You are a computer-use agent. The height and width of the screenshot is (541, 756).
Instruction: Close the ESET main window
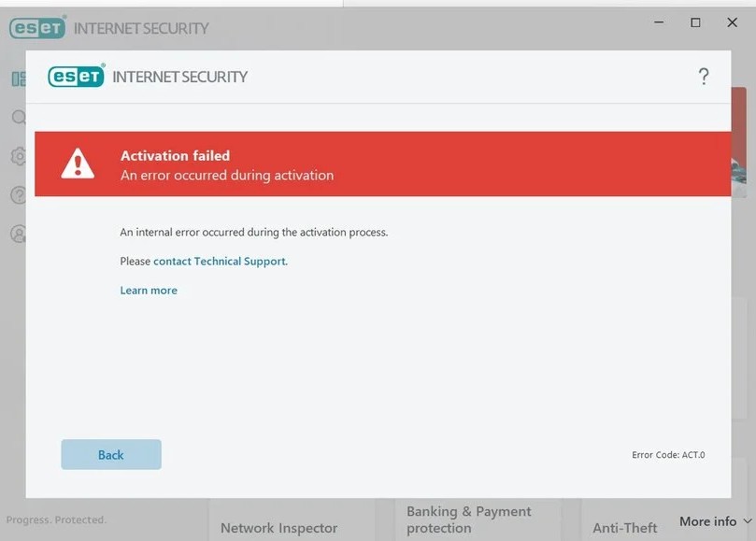click(x=732, y=22)
